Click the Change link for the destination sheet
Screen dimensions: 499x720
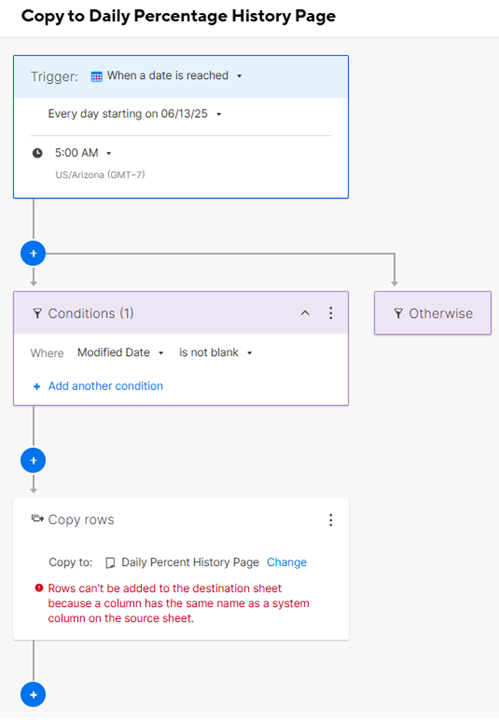click(287, 562)
